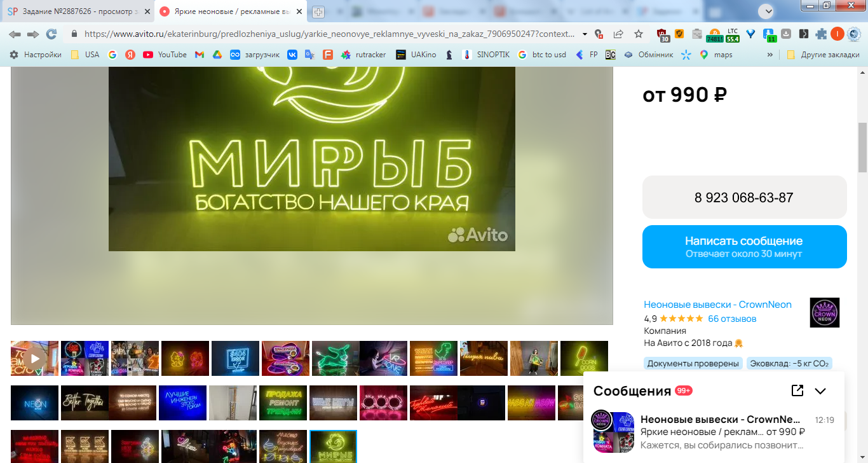The image size is (868, 463).
Task: Open the SINOPTIK weather bookmark
Action: (x=486, y=55)
